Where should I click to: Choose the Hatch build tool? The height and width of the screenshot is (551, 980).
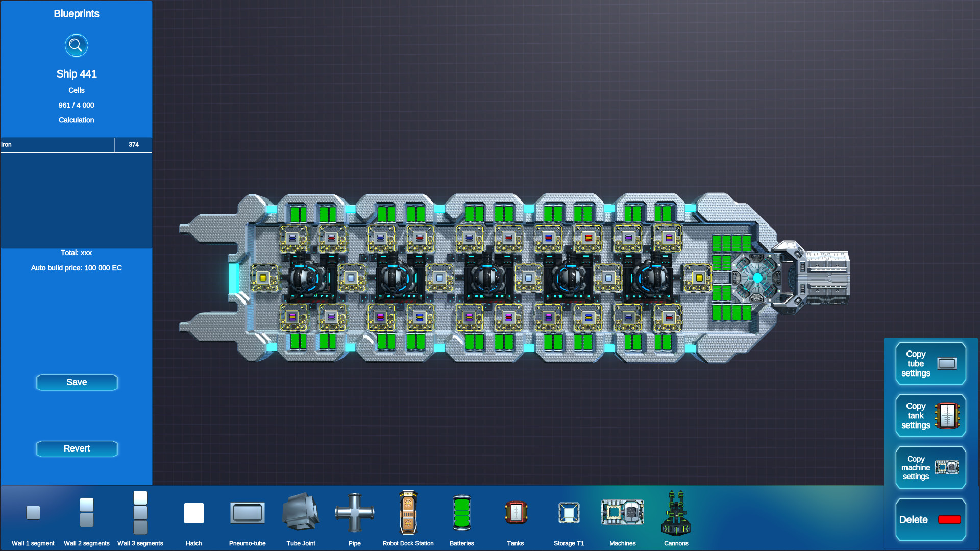pos(193,513)
